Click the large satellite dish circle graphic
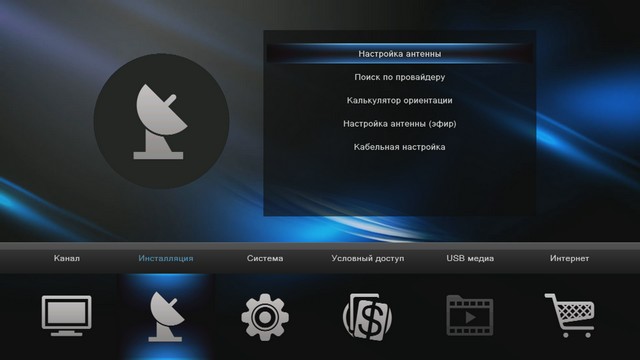 tap(161, 121)
